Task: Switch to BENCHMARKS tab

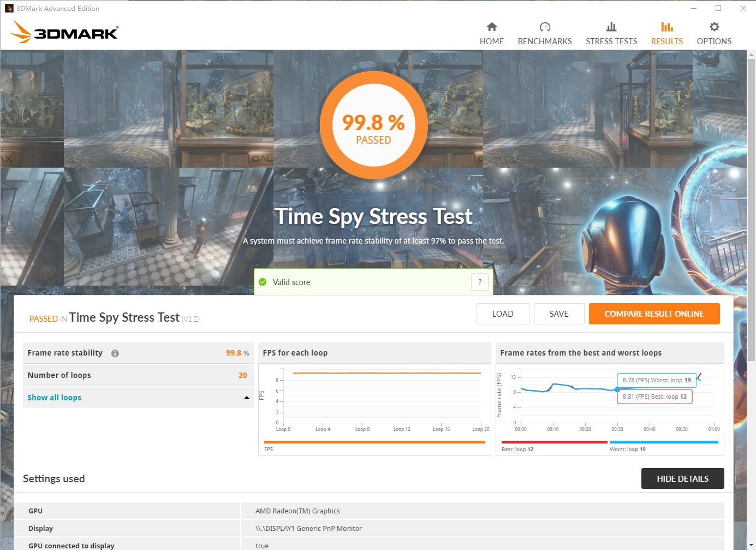Action: click(x=545, y=42)
